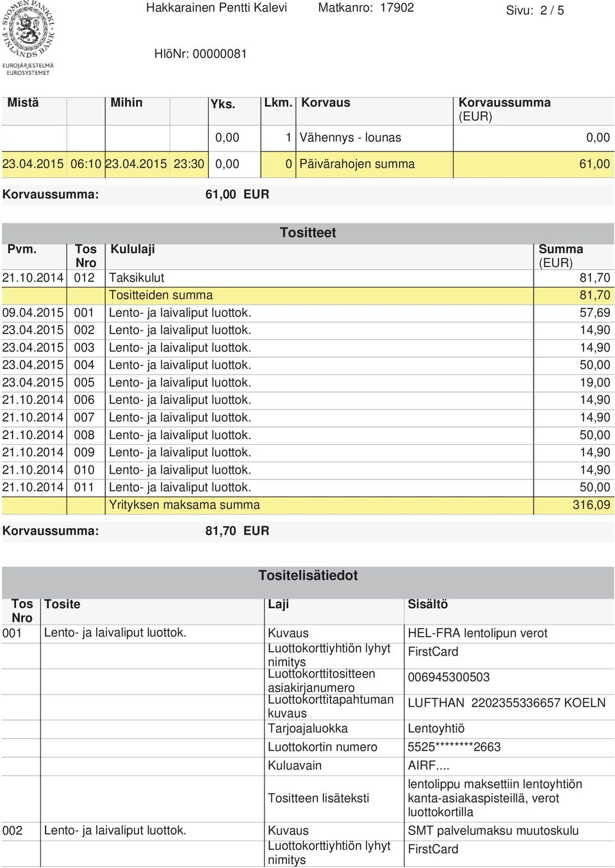Select the Tositteiden summa row

coord(307,295)
